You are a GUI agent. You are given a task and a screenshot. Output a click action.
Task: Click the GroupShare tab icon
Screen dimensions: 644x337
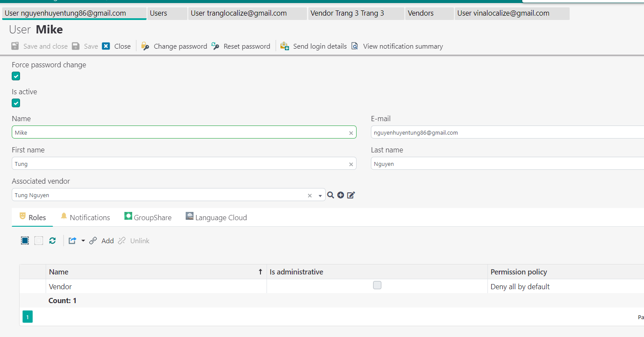[128, 216]
